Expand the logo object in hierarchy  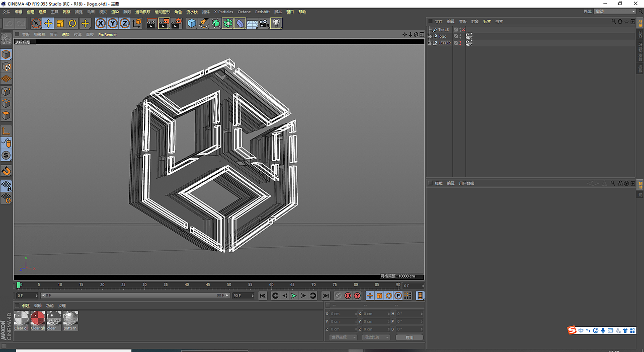point(429,36)
